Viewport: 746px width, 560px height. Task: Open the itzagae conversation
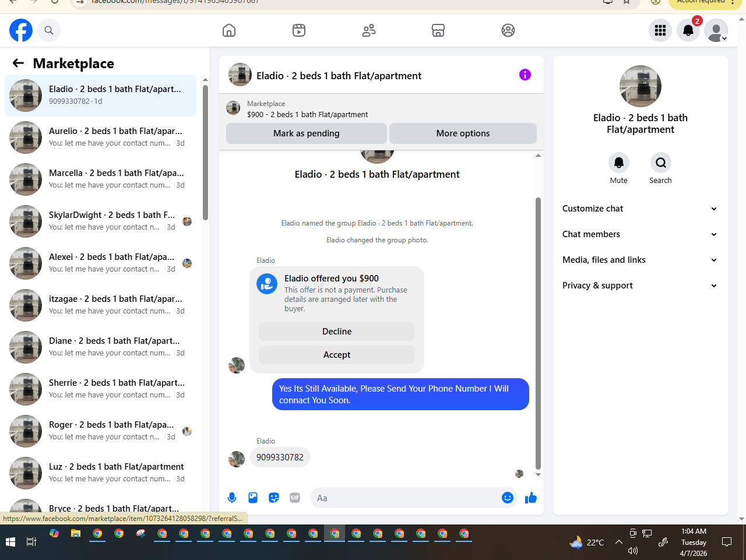click(x=100, y=305)
